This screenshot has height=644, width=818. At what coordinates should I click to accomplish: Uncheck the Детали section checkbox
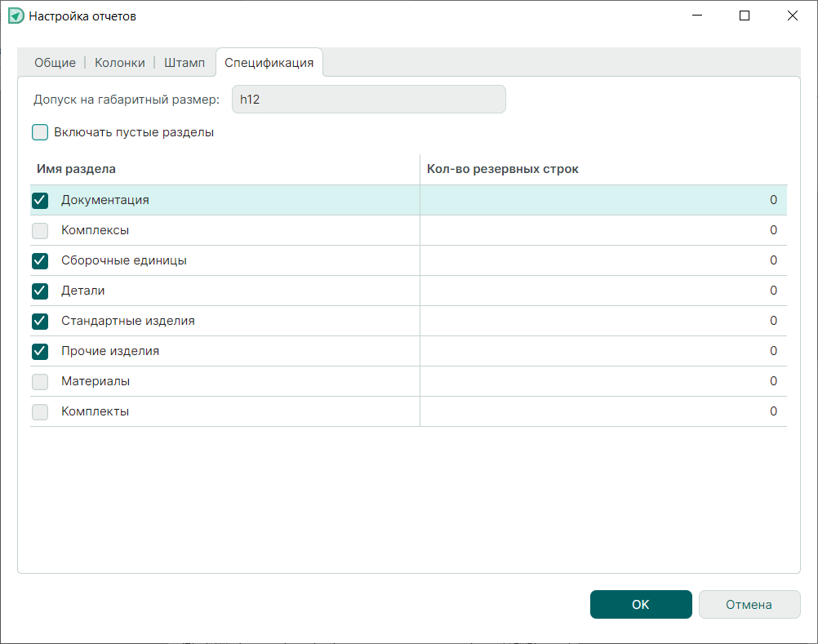point(40,291)
